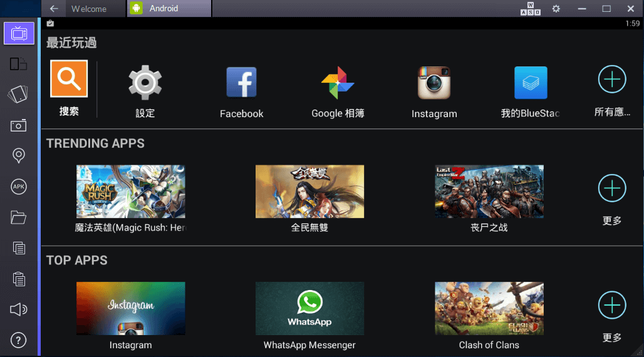This screenshot has height=357, width=644.
Task: Open WhatsApp Messenger thumbnail
Action: (x=309, y=309)
